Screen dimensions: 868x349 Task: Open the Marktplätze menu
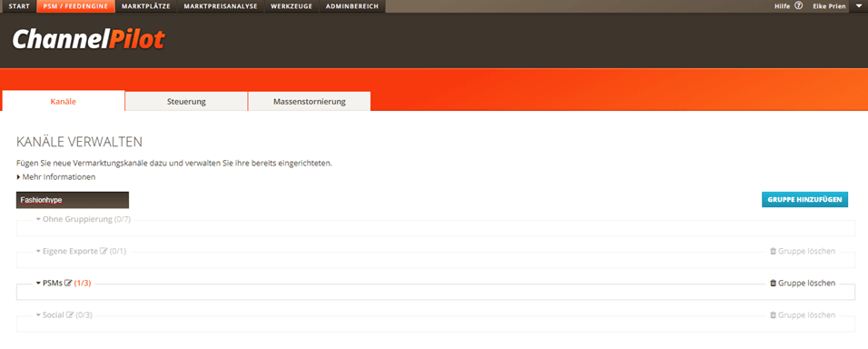point(146,6)
